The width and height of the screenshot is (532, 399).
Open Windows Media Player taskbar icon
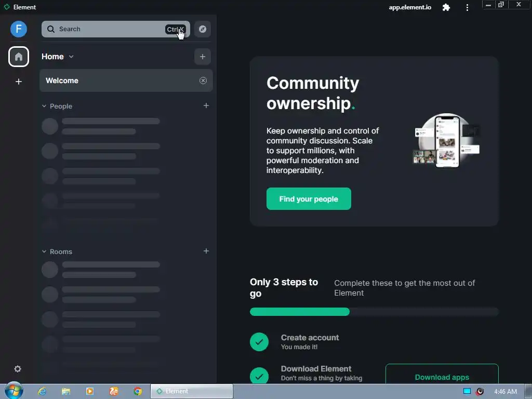89,391
